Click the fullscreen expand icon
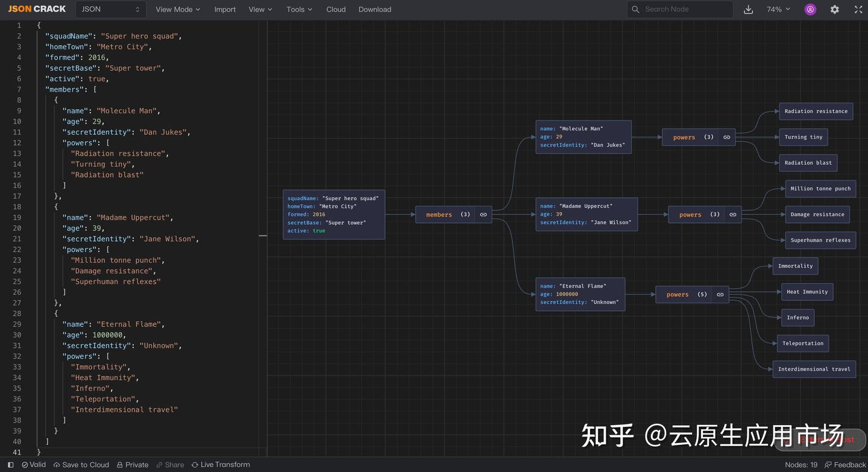Viewport: 868px width, 472px height. [858, 9]
